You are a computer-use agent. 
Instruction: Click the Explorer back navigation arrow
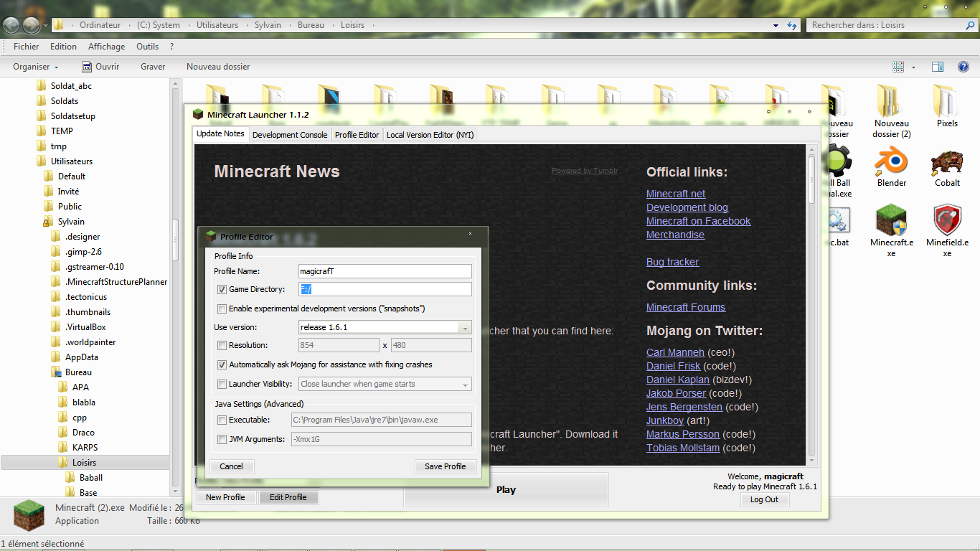[11, 25]
